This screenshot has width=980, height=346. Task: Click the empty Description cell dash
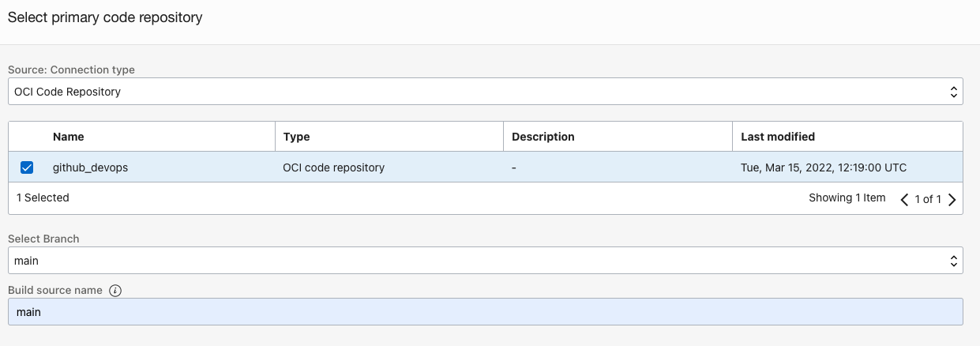[515, 167]
